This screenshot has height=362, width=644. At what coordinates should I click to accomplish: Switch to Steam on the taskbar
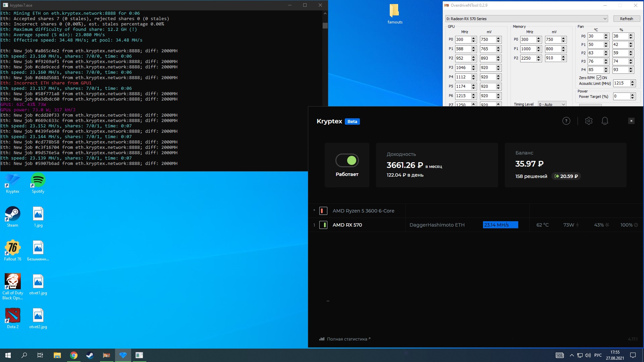(x=90, y=355)
